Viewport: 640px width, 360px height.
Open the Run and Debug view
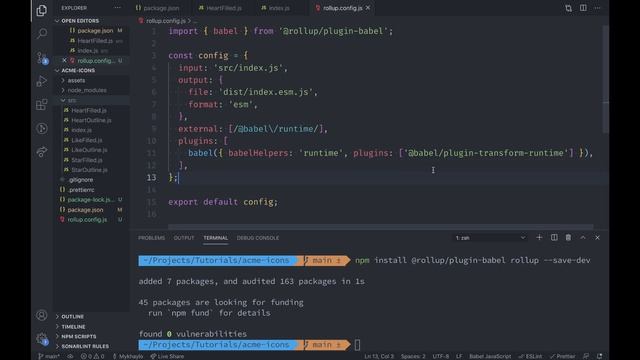(x=42, y=81)
